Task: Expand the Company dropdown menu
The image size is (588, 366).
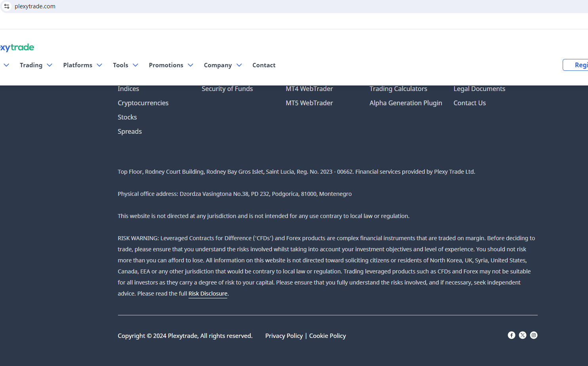Action: 223,65
